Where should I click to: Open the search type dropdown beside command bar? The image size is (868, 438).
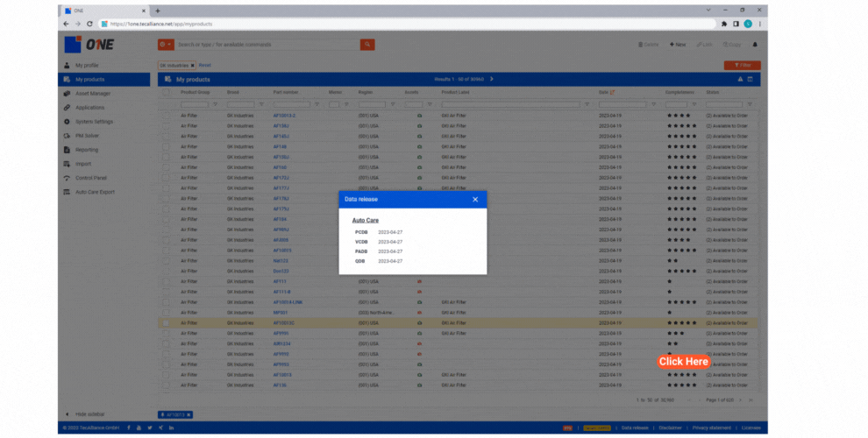tap(166, 45)
